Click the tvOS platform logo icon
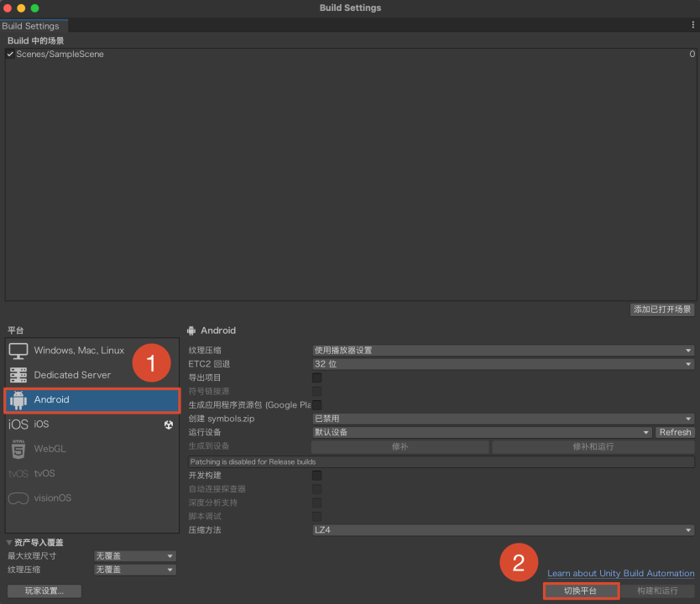Viewport: 700px width, 604px height. click(x=18, y=474)
